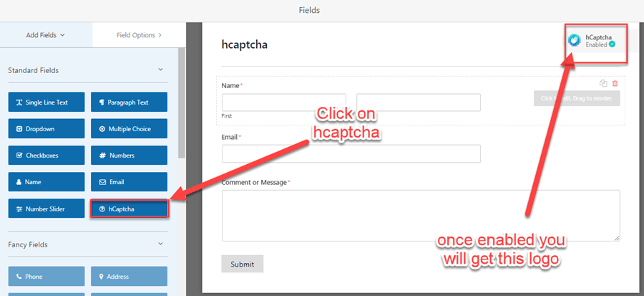Add a Checkboxes field
The image size is (644, 296).
pyautogui.click(x=47, y=156)
